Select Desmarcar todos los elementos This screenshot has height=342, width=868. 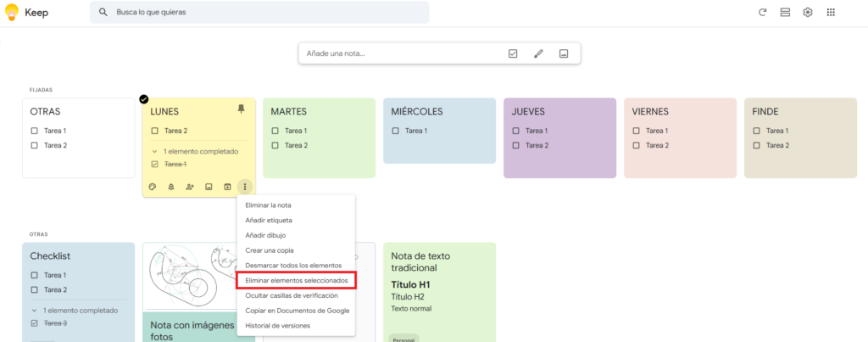(296, 266)
